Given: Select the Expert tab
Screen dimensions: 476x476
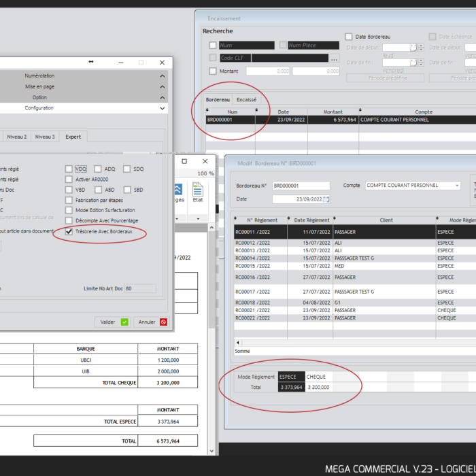Looking at the screenshot, I should pyautogui.click(x=73, y=137).
